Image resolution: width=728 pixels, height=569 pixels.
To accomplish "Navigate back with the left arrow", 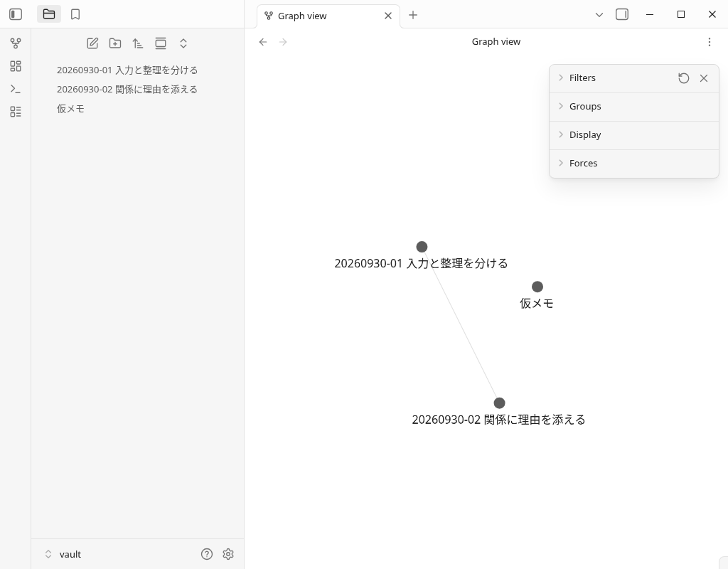I will point(263,42).
